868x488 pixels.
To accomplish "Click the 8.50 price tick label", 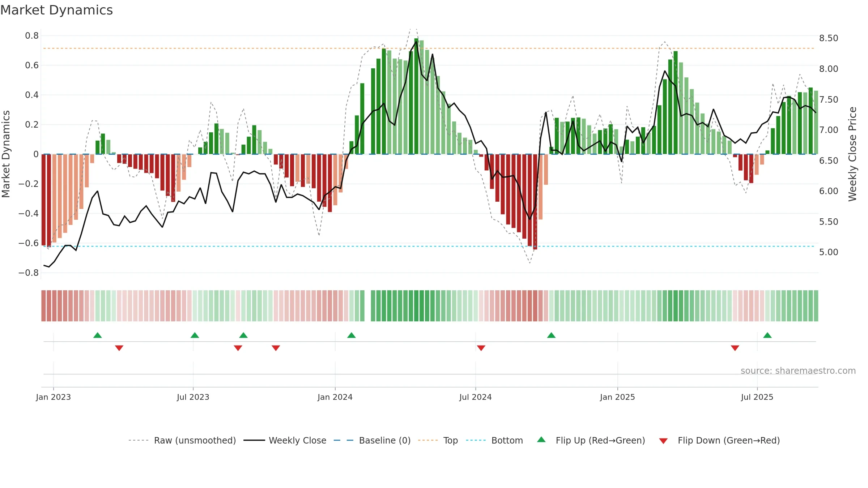I will (x=829, y=38).
